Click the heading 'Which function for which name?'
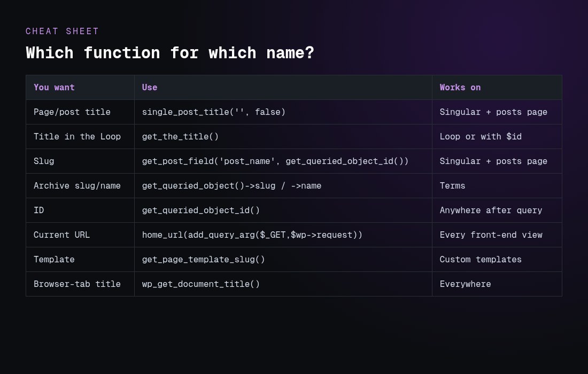This screenshot has height=374, width=588. 170,53
